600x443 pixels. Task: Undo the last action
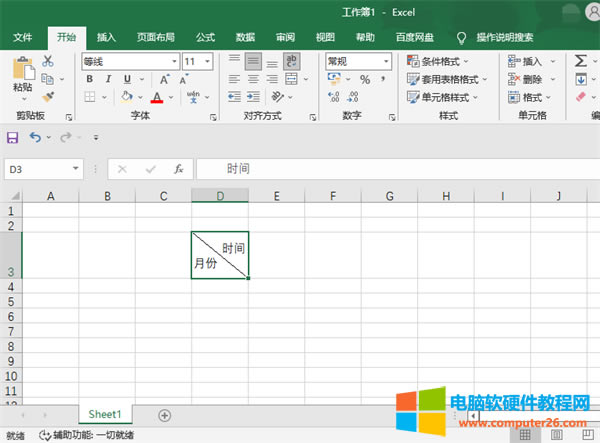click(x=35, y=137)
